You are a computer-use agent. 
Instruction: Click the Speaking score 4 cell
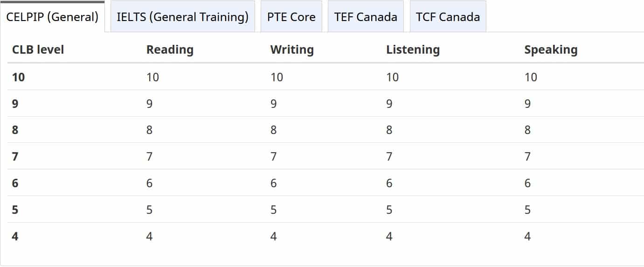tap(527, 236)
